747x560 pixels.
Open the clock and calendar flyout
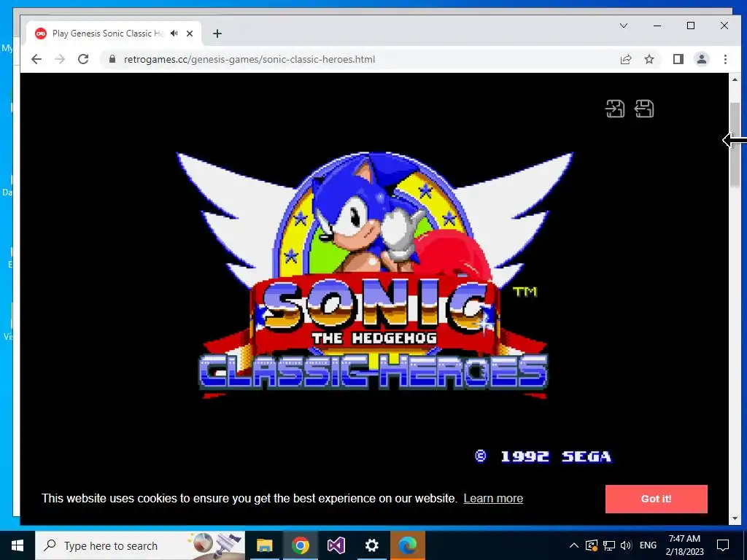click(684, 545)
